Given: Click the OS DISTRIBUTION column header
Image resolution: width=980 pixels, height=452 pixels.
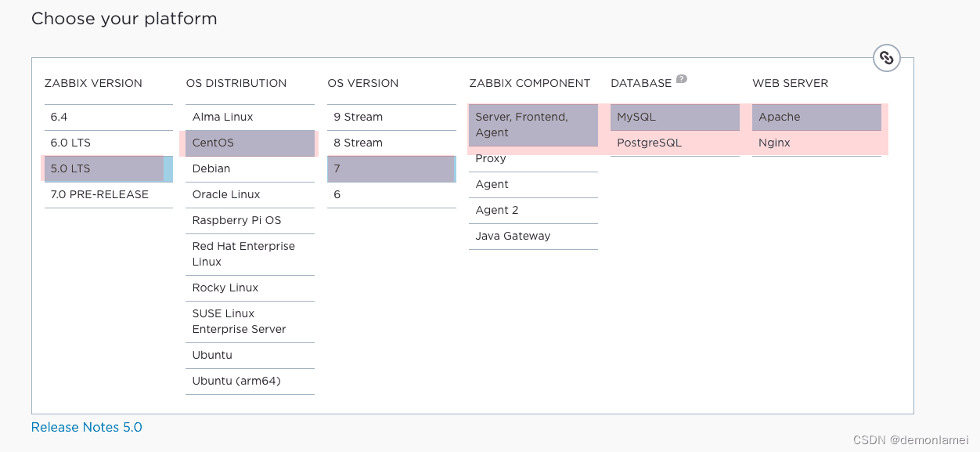Looking at the screenshot, I should point(236,83).
